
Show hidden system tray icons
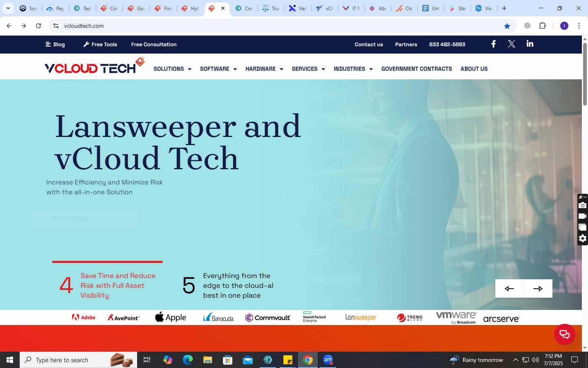click(515, 360)
